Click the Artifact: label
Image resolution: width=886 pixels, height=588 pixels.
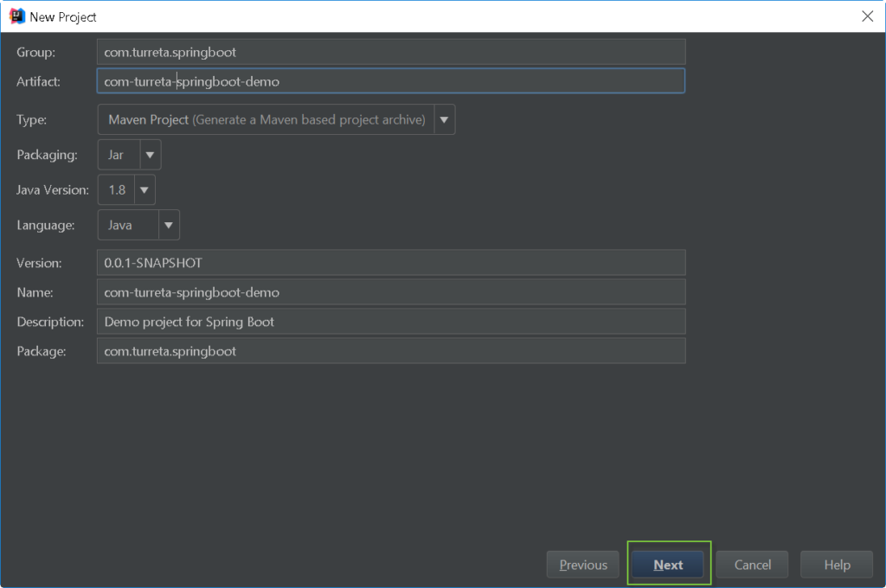(x=38, y=81)
